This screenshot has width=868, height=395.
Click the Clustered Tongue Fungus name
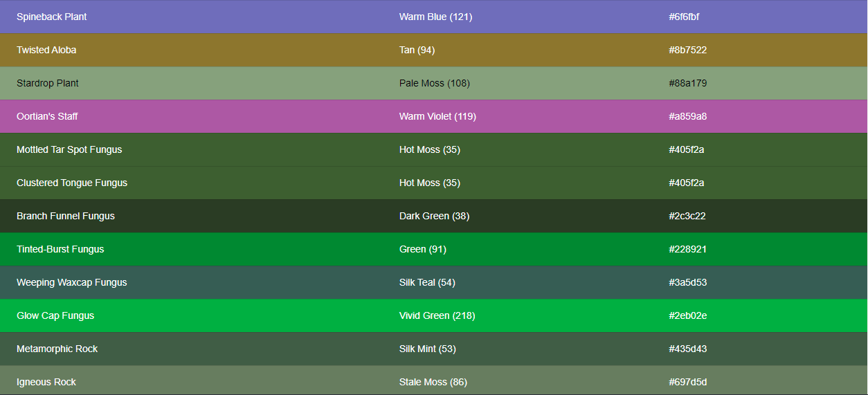[x=72, y=183]
